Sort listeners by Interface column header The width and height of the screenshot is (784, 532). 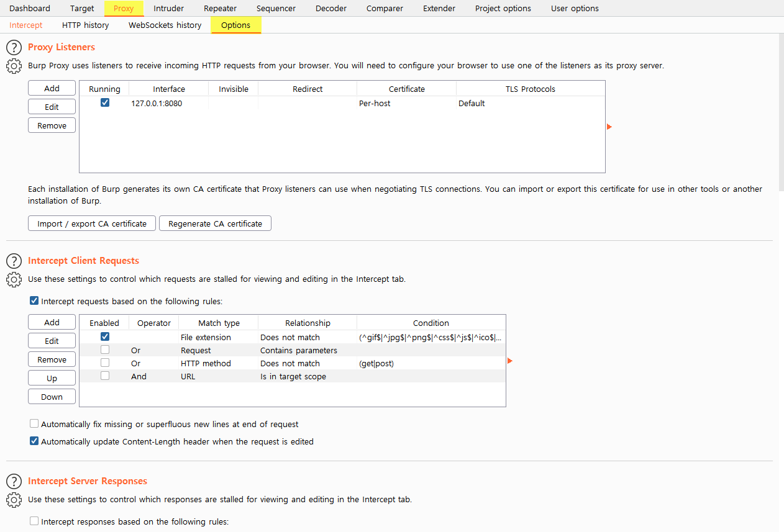(x=169, y=89)
